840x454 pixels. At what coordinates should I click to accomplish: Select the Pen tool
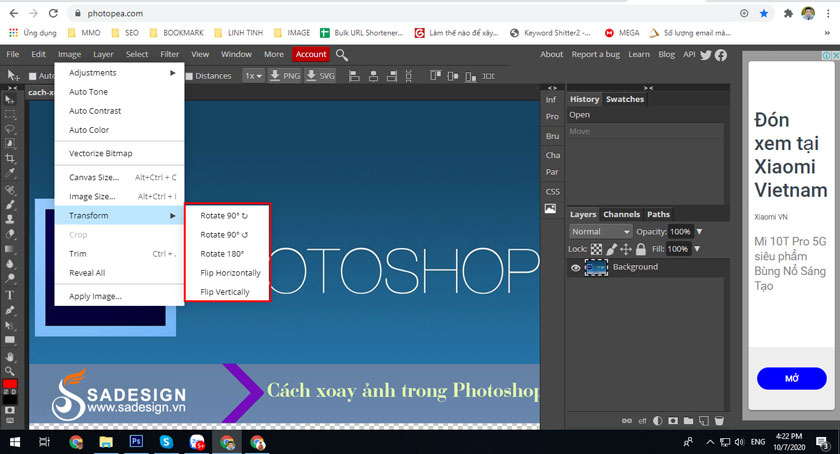point(10,310)
